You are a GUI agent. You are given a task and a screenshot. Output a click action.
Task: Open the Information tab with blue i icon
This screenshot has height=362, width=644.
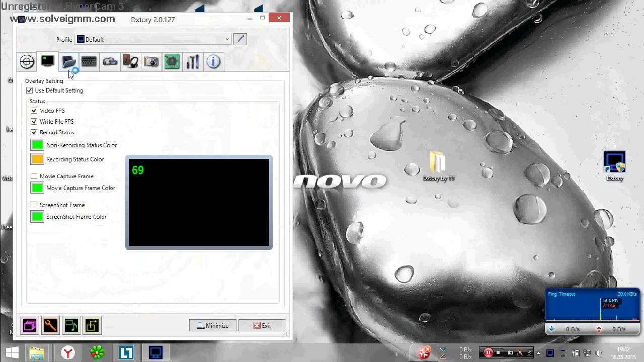[x=213, y=62]
